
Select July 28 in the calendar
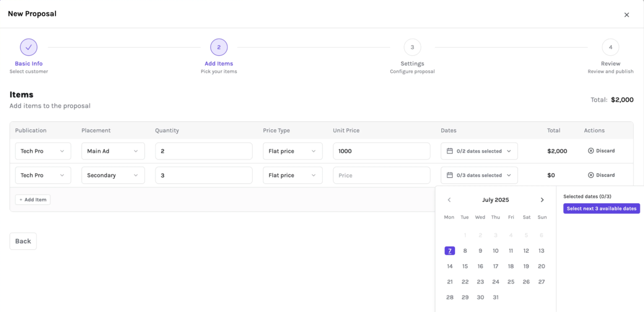(450, 297)
